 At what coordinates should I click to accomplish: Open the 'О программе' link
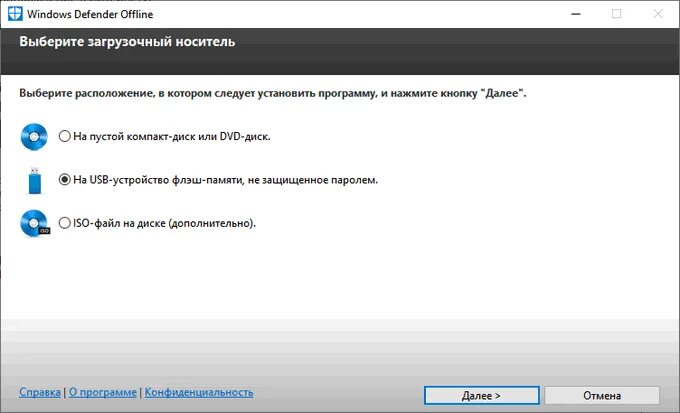point(103,392)
